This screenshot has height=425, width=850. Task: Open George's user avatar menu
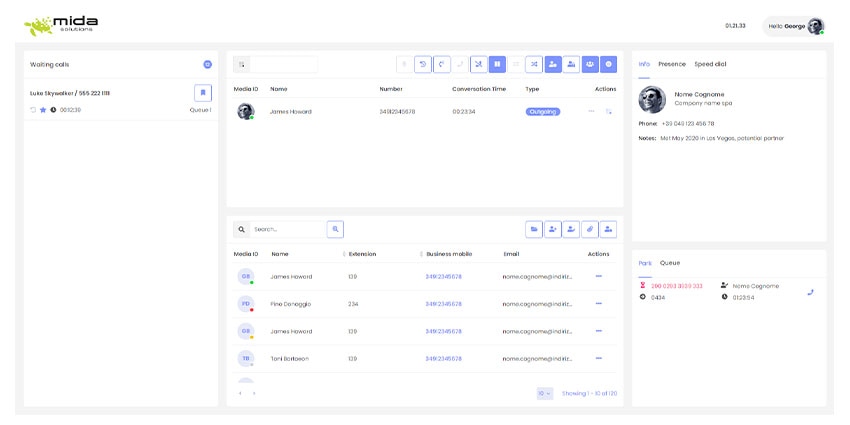[x=815, y=26]
